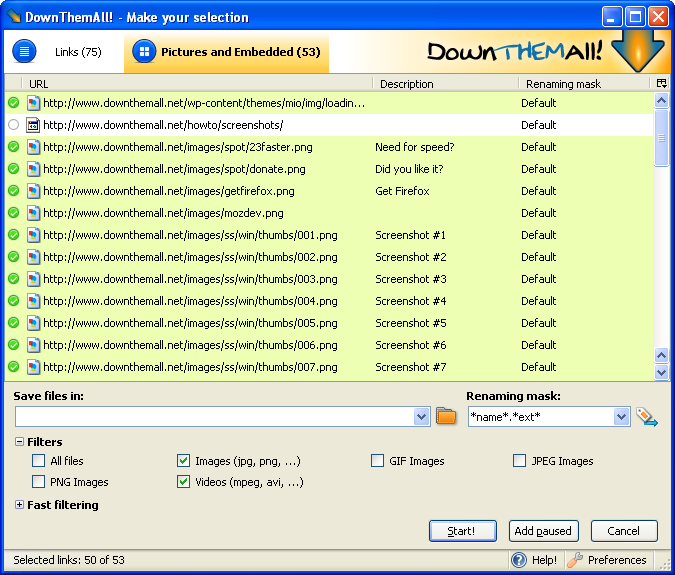Screen dimensions: 675x575
Task: Uncheck the green mark for loadin... row
Action: click(x=14, y=103)
